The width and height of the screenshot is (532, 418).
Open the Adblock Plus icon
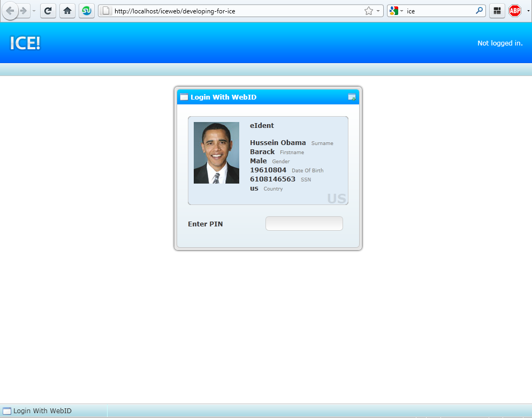[x=515, y=11]
